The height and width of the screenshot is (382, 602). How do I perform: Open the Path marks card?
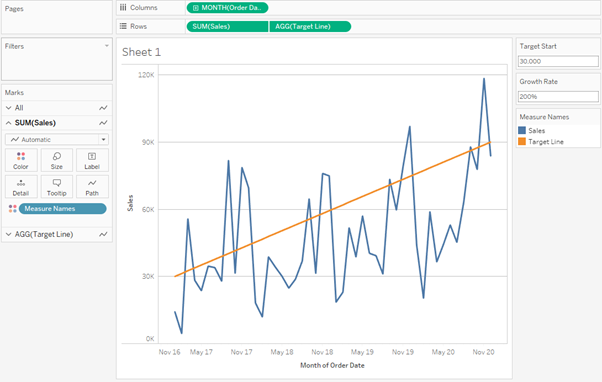click(92, 187)
